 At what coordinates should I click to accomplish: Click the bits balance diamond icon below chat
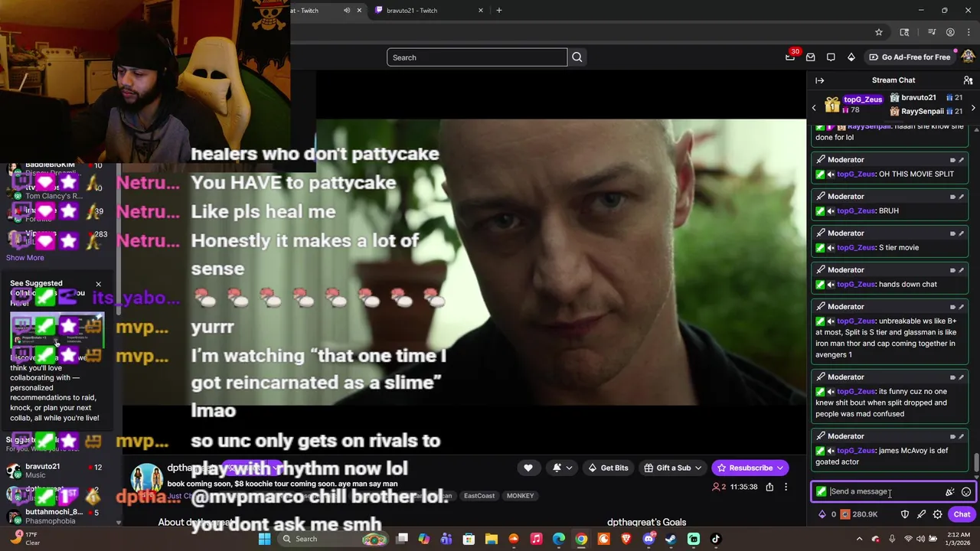click(822, 514)
